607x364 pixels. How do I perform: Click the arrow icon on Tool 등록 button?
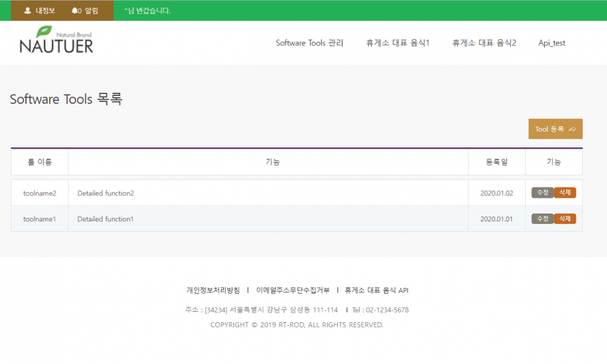click(572, 129)
